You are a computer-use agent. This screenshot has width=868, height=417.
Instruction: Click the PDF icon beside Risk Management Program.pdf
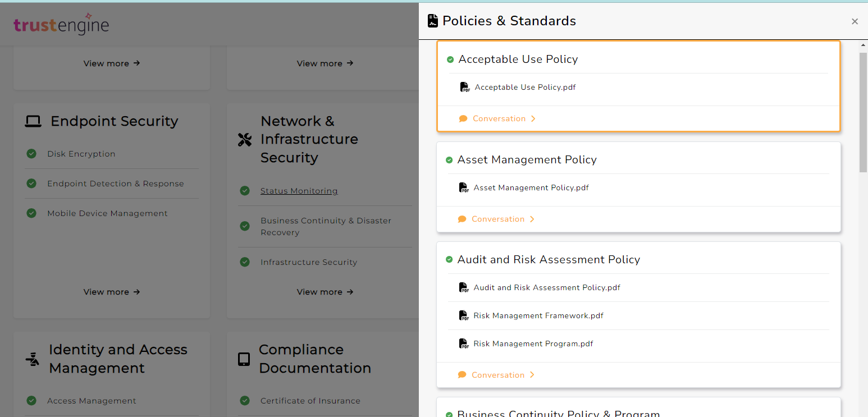[x=464, y=343]
